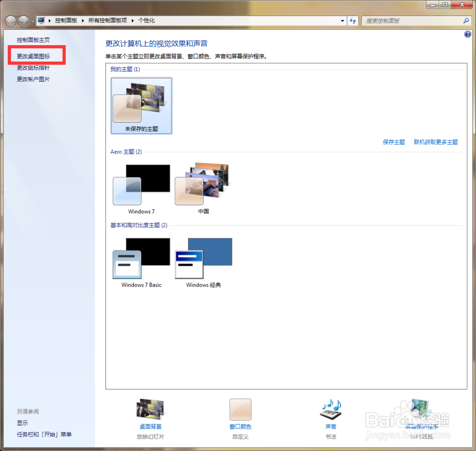The width and height of the screenshot is (476, 451).
Task: Close the Personalization window
Action: pyautogui.click(x=462, y=5)
